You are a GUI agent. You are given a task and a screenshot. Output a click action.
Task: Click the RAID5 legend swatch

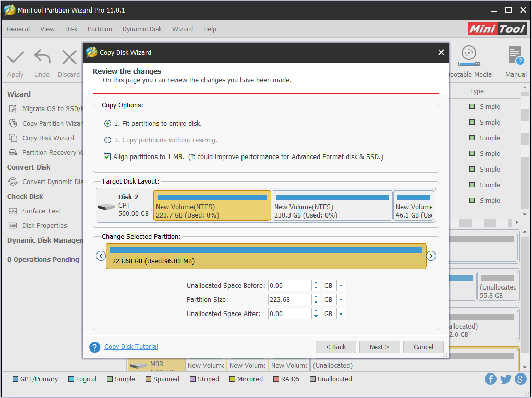click(x=276, y=379)
